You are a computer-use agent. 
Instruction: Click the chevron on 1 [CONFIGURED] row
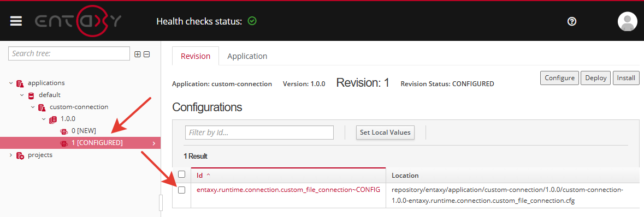click(x=153, y=143)
